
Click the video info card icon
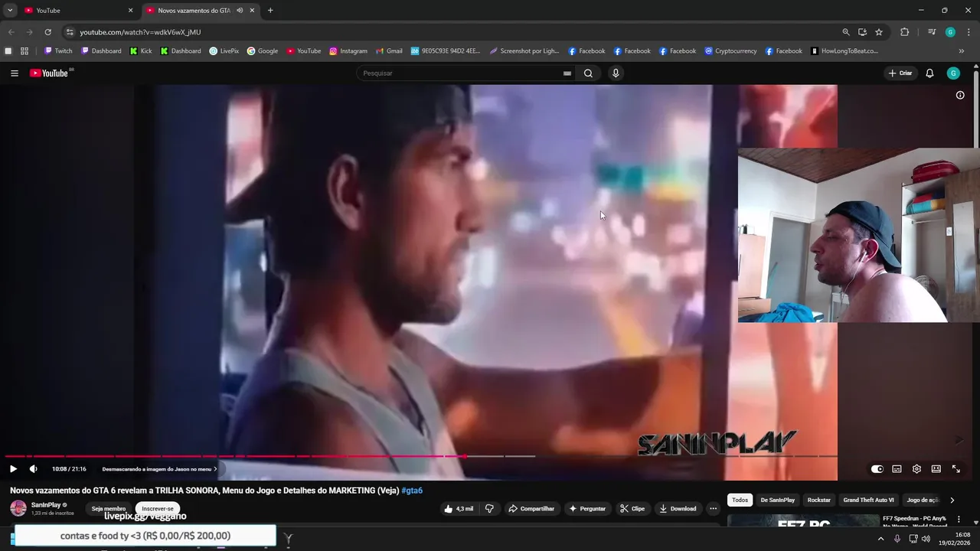tap(960, 96)
